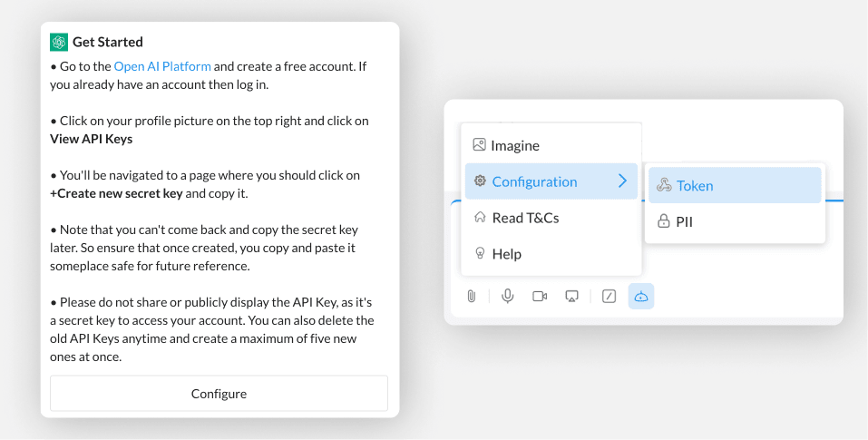Click the video camera icon
This screenshot has height=440, width=868.
click(540, 296)
